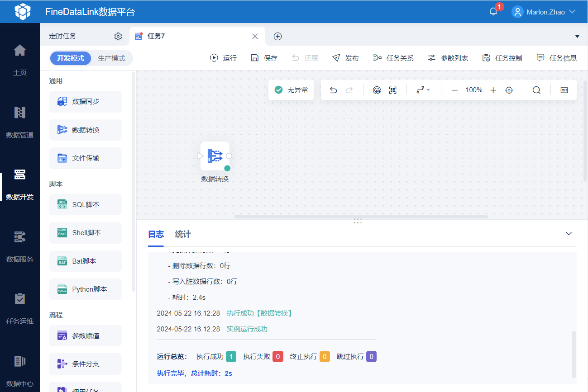This screenshot has height=392, width=588.
Task: Zoom out the canvas with minus icon
Action: (455, 90)
